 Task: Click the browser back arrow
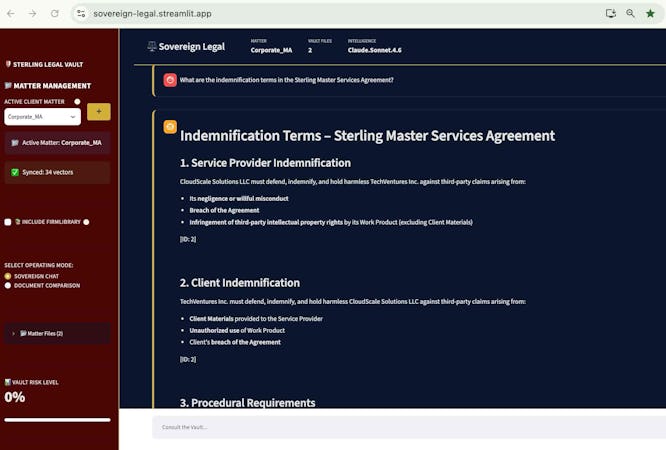(11, 14)
